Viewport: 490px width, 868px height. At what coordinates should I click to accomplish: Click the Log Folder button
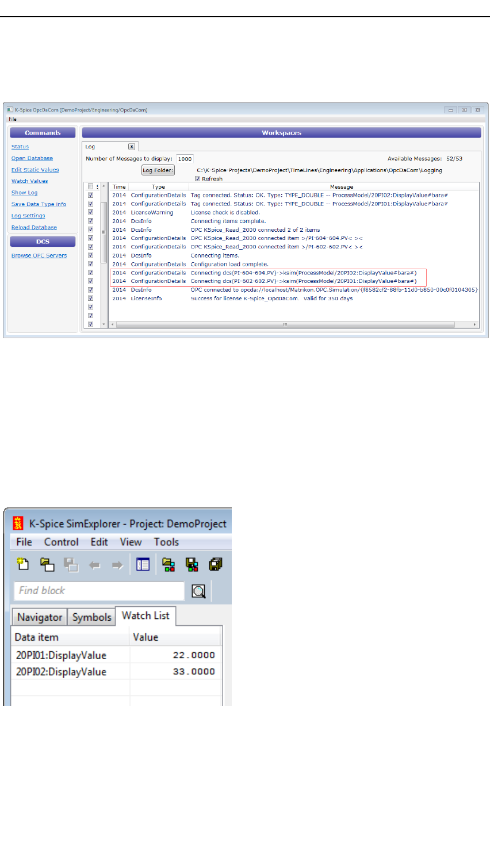click(158, 170)
